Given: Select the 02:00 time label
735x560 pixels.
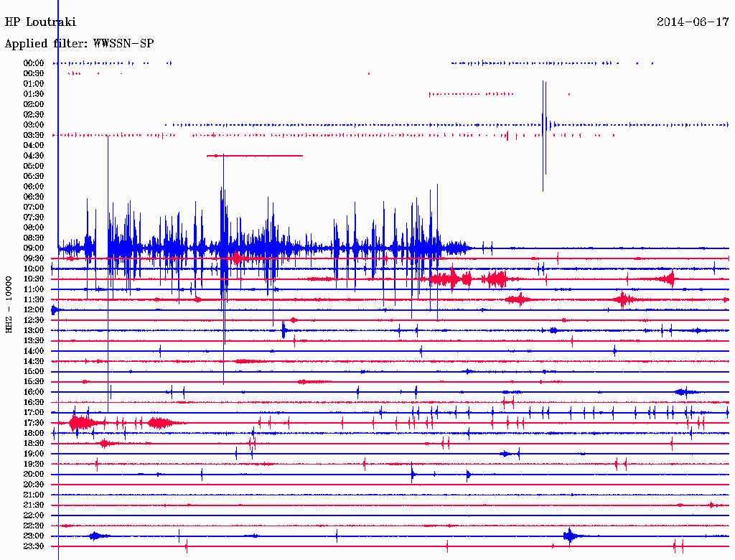Looking at the screenshot, I should [x=34, y=104].
